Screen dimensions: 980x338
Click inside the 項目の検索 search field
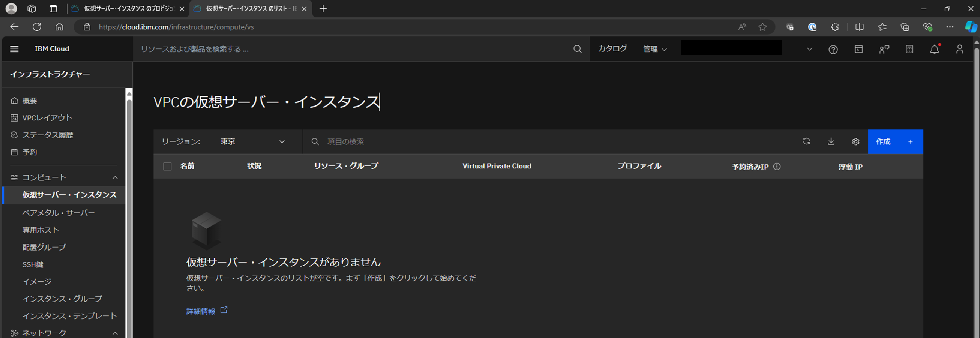380,141
